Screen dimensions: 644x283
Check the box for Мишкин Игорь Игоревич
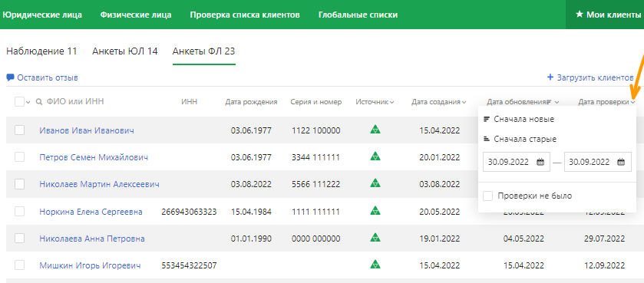(20, 265)
